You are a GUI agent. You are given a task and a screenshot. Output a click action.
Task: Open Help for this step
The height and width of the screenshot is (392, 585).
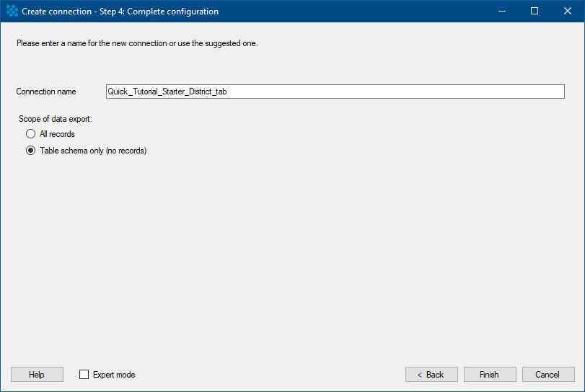37,375
